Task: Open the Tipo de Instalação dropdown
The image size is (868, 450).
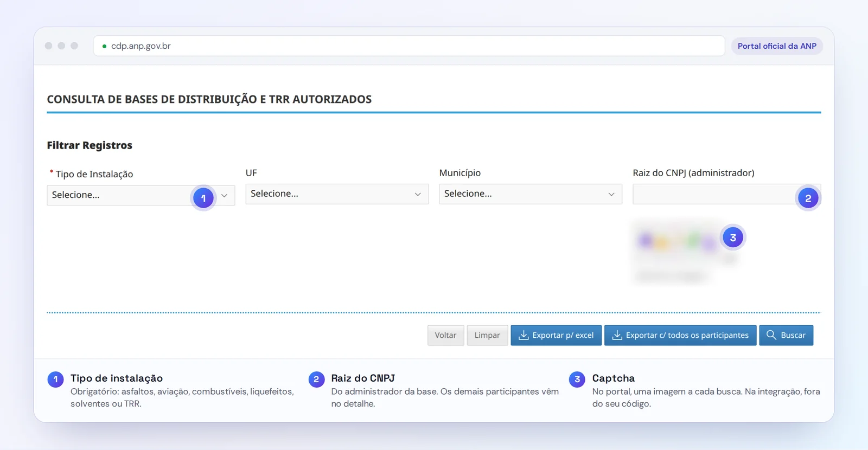Action: tap(141, 195)
